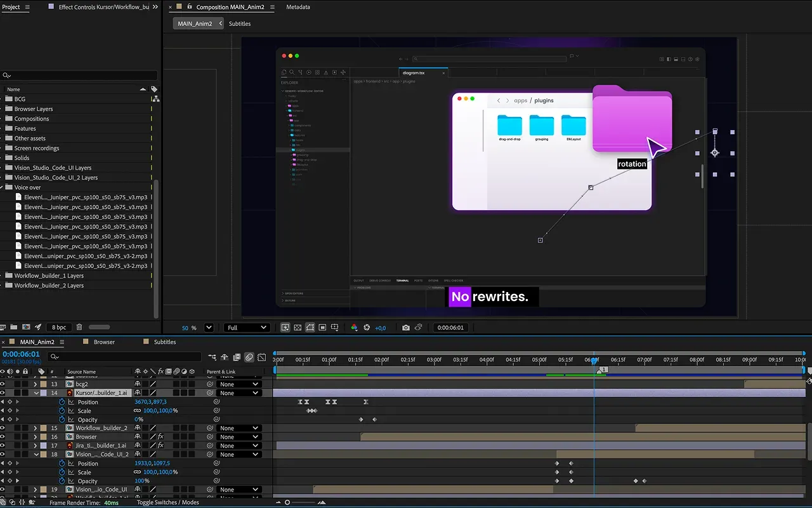Click the Project panel thumbnail size slider
Screen dimensions: 812x508
click(99, 327)
